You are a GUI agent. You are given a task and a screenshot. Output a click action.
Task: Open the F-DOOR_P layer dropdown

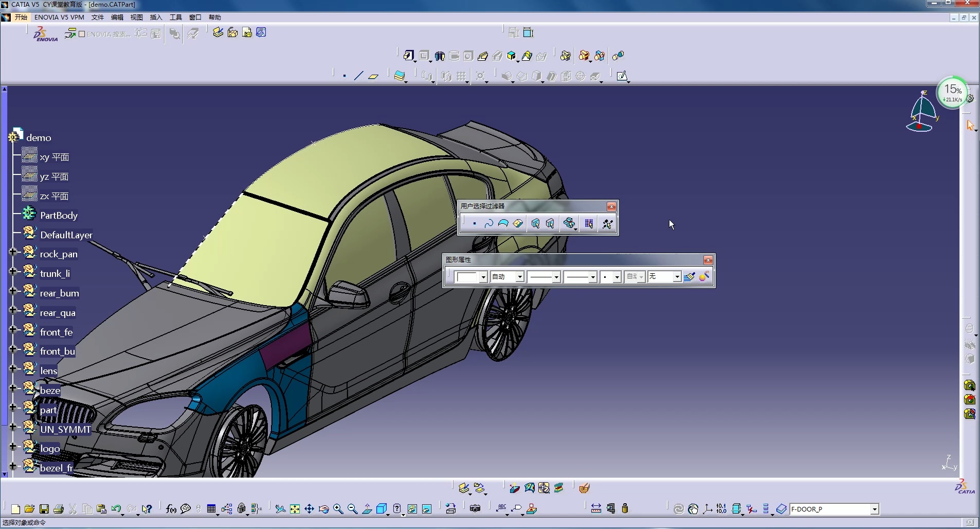pyautogui.click(x=874, y=509)
